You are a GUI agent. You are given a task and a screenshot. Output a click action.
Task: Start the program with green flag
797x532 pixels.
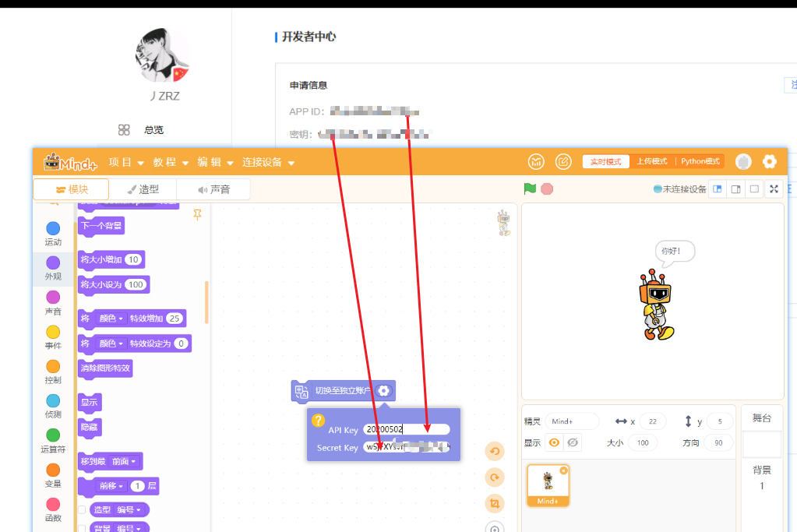(x=530, y=188)
